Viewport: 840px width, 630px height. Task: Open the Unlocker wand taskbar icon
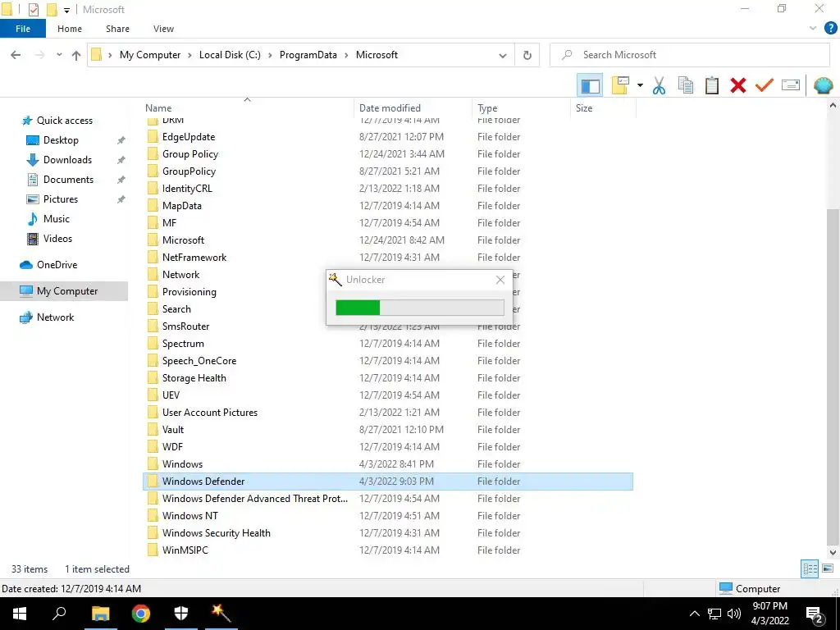[221, 614]
